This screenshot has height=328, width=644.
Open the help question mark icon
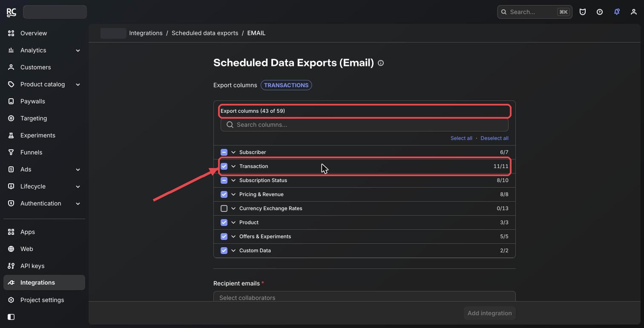point(600,12)
